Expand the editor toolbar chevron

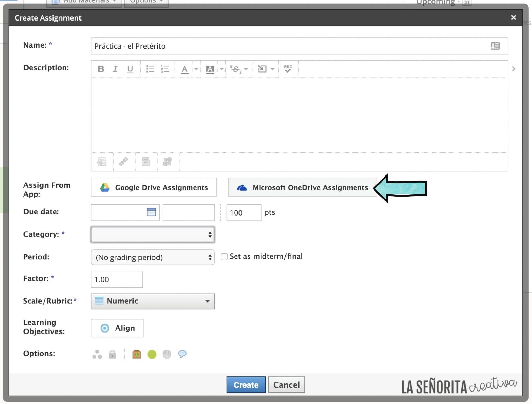coord(514,69)
